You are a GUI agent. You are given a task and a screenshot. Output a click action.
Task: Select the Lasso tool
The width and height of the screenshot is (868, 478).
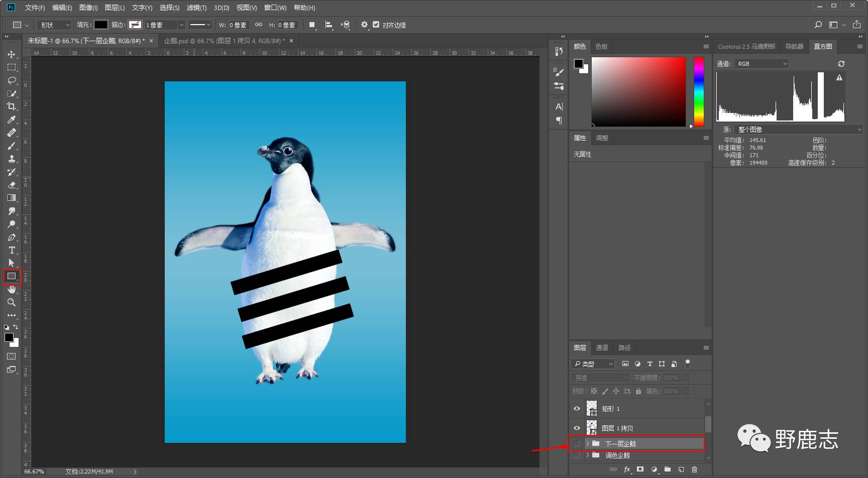click(12, 80)
